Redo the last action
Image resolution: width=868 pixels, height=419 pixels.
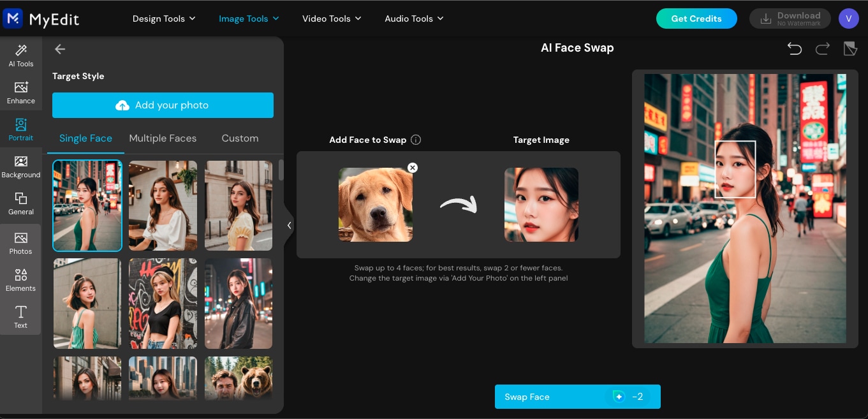pyautogui.click(x=823, y=48)
